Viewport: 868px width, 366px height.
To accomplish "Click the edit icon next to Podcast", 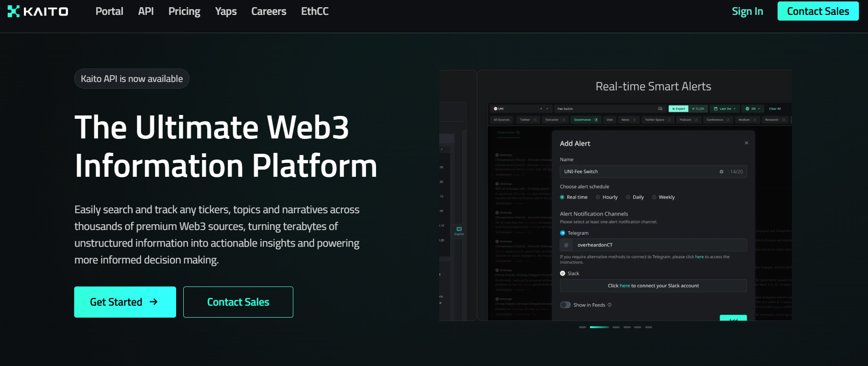I will tap(696, 120).
